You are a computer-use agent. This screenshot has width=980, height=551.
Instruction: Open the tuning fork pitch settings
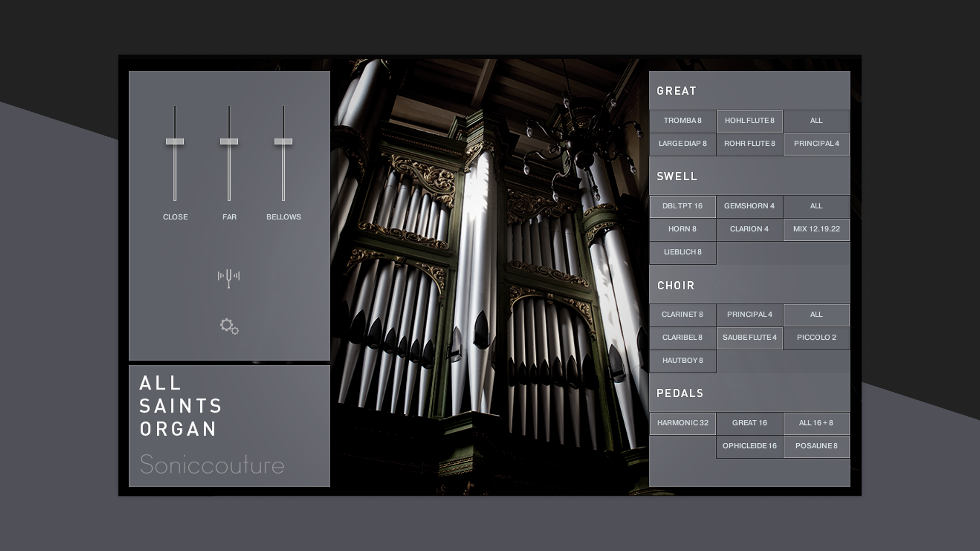[x=230, y=275]
